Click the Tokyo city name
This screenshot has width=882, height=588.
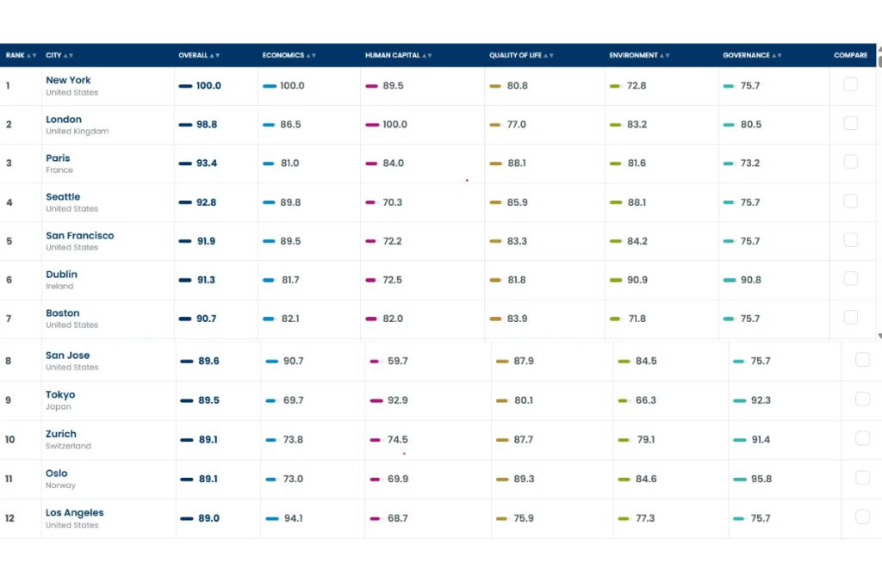coord(60,394)
